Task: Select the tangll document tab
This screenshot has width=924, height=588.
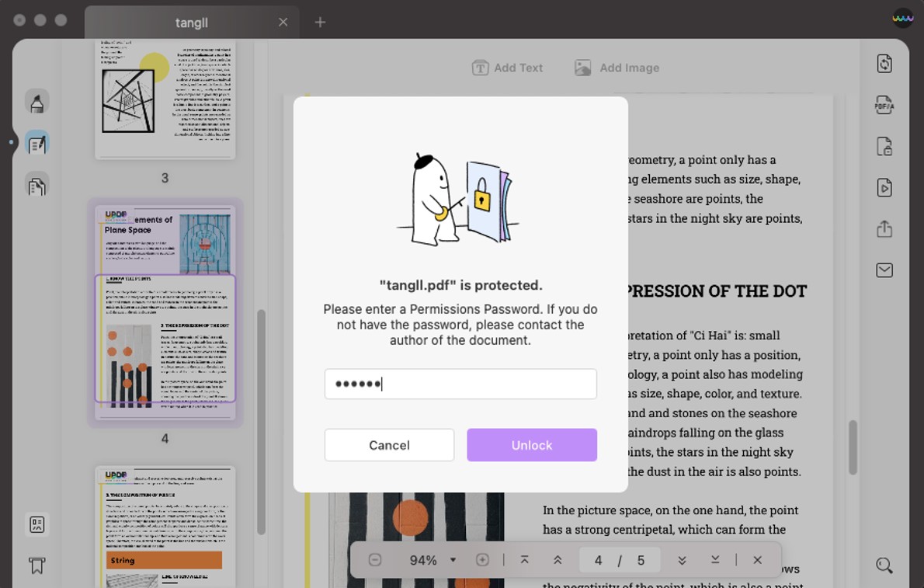Action: coord(191,23)
